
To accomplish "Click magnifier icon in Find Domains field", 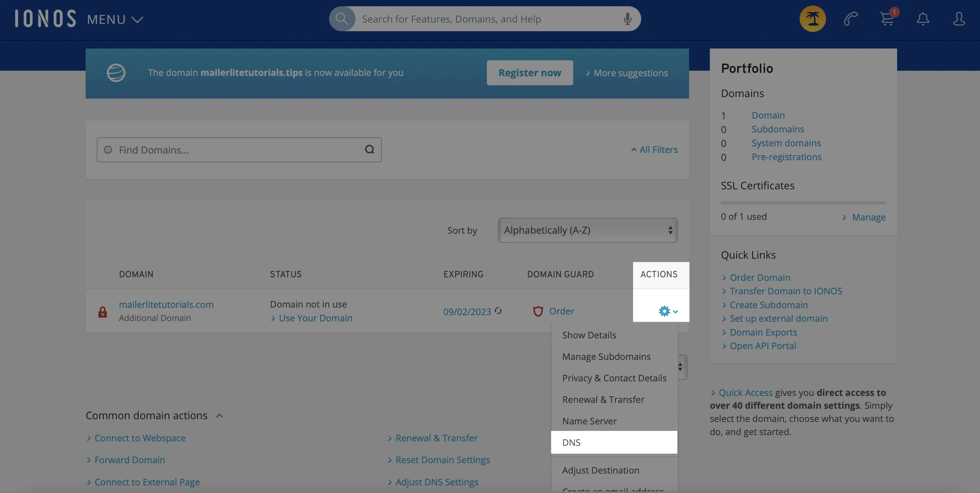I will point(369,149).
